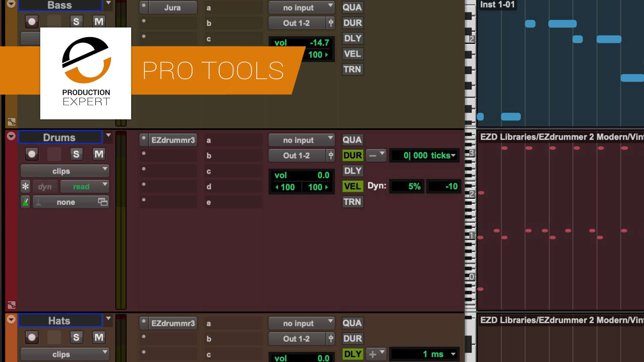Image resolution: width=644 pixels, height=362 pixels.
Task: Click Hats track color/collapse circle icon
Action: tap(11, 319)
